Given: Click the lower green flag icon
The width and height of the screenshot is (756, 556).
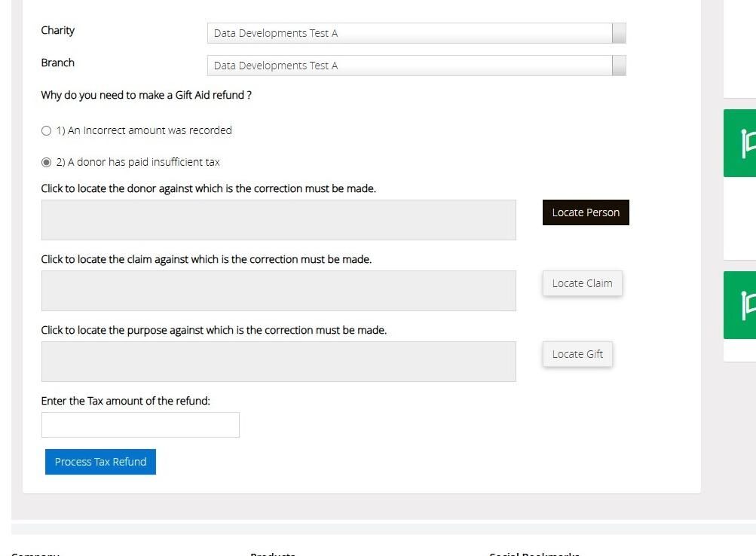Looking at the screenshot, I should (747, 305).
